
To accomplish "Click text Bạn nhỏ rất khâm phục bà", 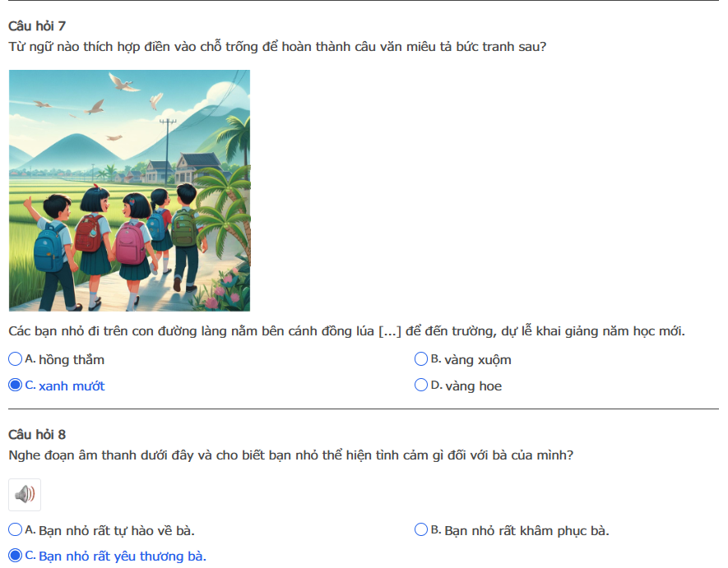I will coord(527,531).
